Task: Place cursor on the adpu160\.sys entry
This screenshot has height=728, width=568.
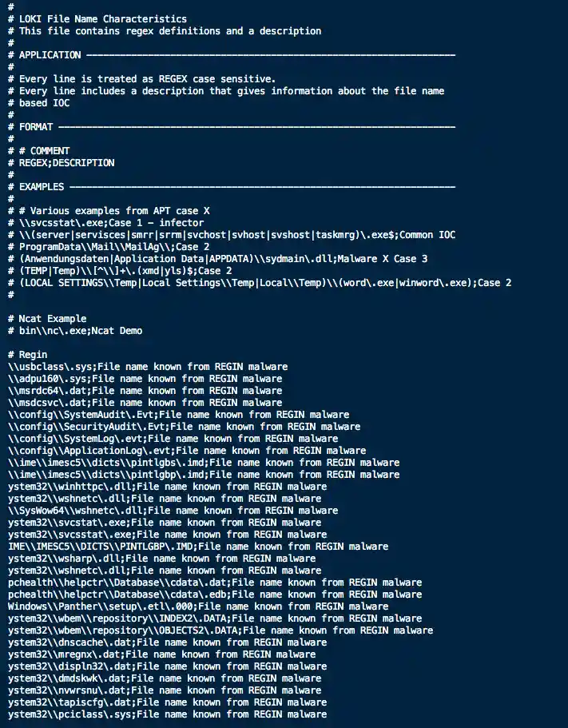Action: (145, 379)
